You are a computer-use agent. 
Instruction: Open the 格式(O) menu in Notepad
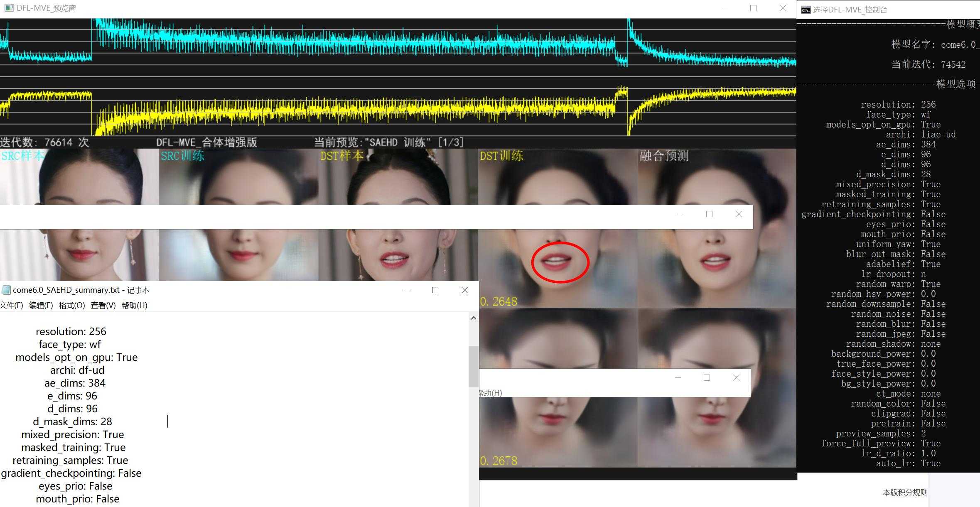click(72, 305)
